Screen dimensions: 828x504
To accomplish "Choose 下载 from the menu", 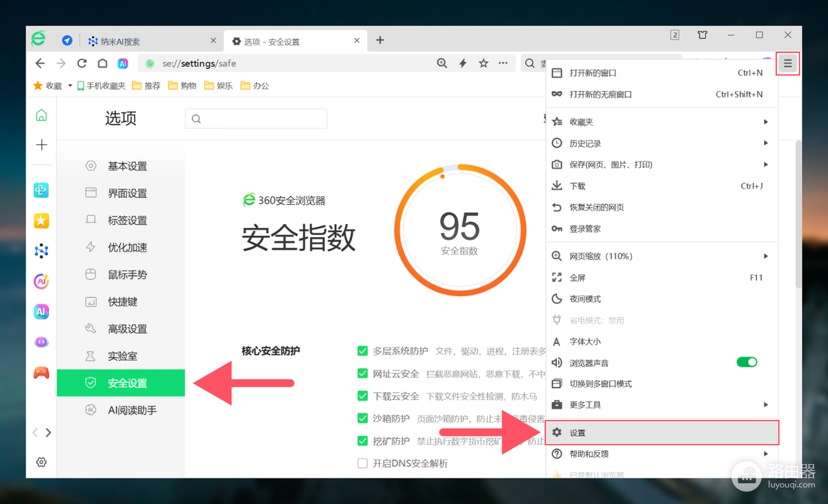I will pyautogui.click(x=662, y=186).
